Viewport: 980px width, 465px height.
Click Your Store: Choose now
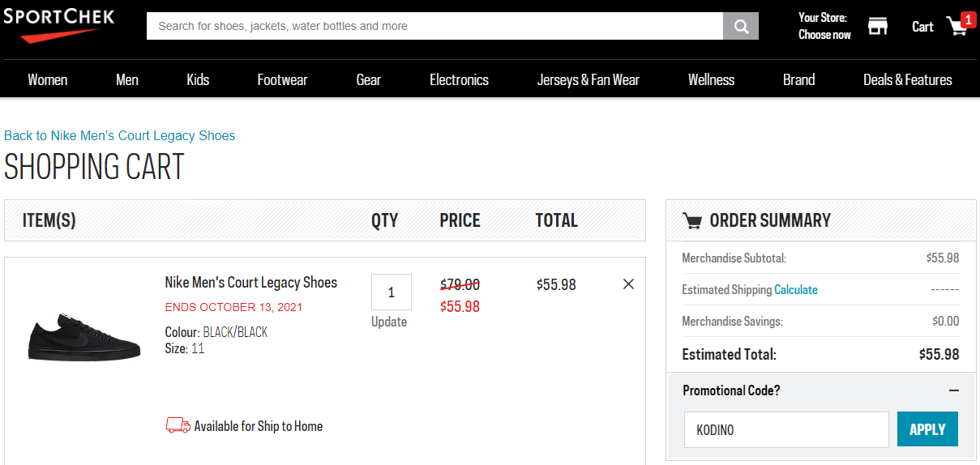824,26
